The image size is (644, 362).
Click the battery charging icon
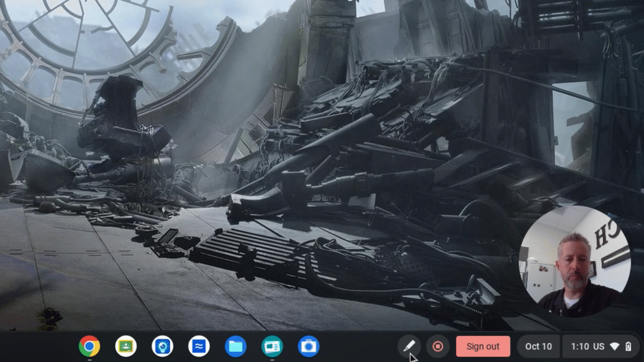click(x=628, y=346)
